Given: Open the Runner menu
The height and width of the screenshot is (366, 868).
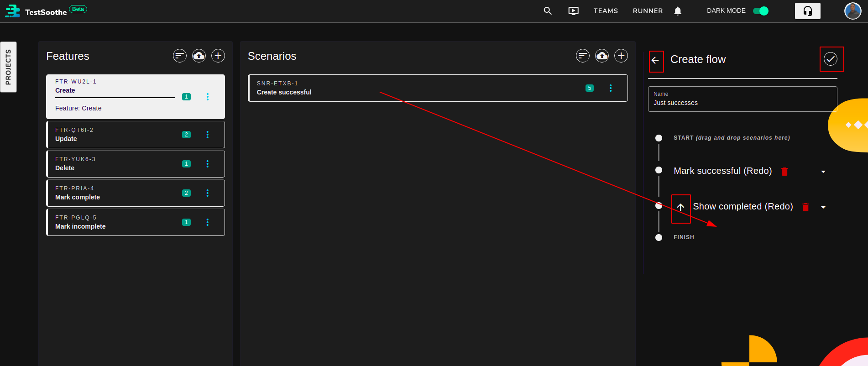Looking at the screenshot, I should coord(648,11).
